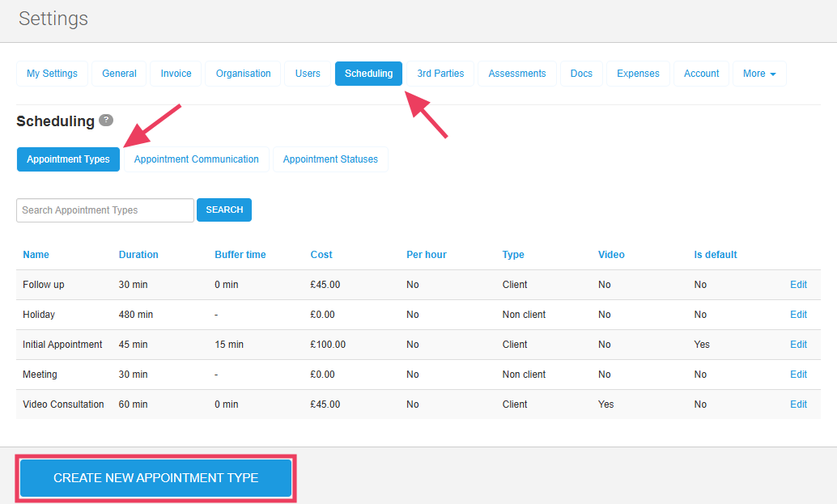This screenshot has width=837, height=504.
Task: Sort by the Is default column
Action: click(715, 255)
